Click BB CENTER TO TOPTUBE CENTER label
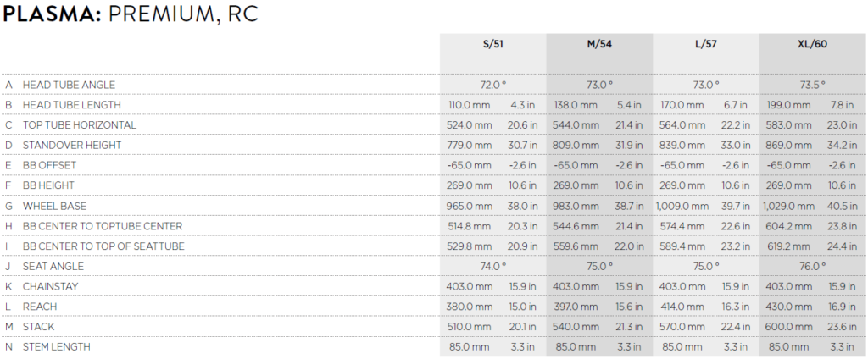Screen dimensions: 868x359 pyautogui.click(x=103, y=226)
